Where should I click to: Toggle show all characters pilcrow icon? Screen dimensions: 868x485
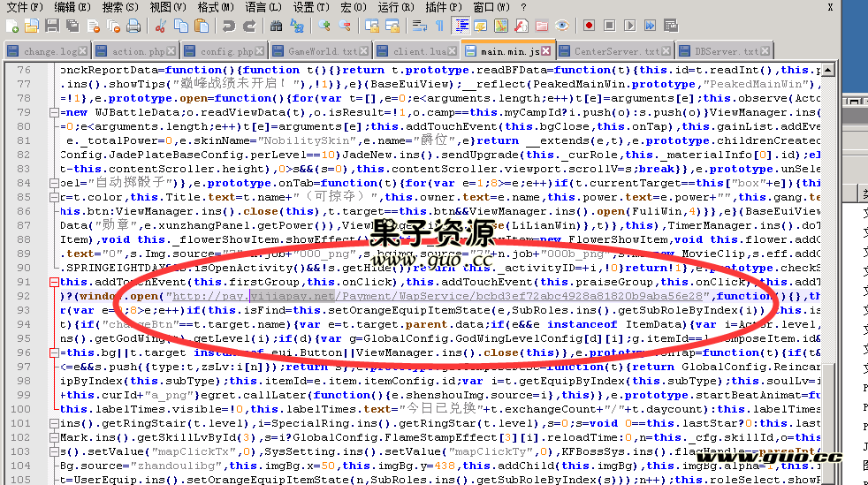point(439,26)
